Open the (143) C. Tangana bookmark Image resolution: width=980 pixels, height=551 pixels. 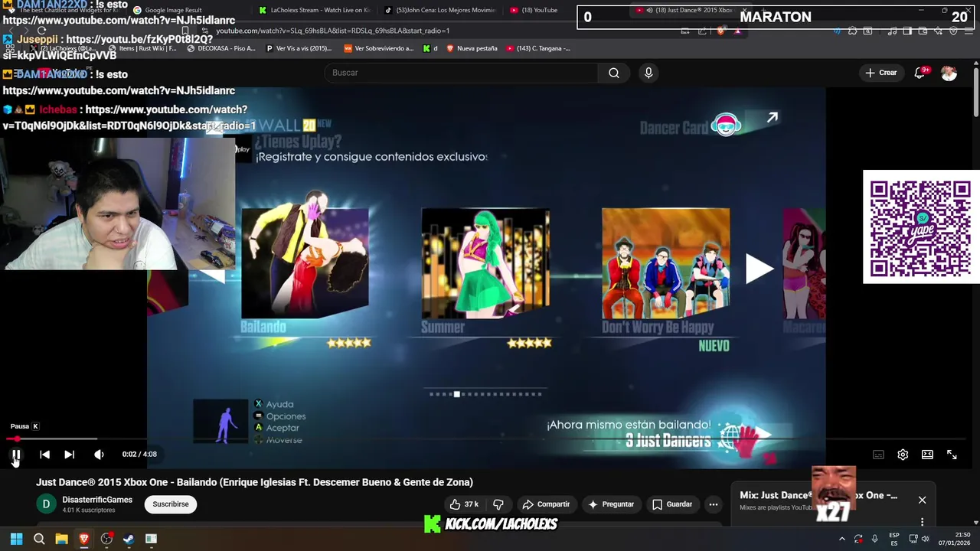tap(538, 48)
